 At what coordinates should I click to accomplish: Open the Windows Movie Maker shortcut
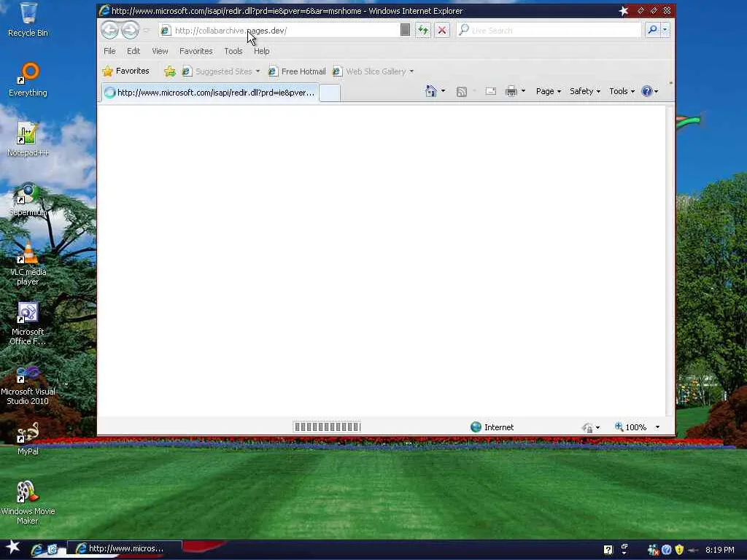28,502
